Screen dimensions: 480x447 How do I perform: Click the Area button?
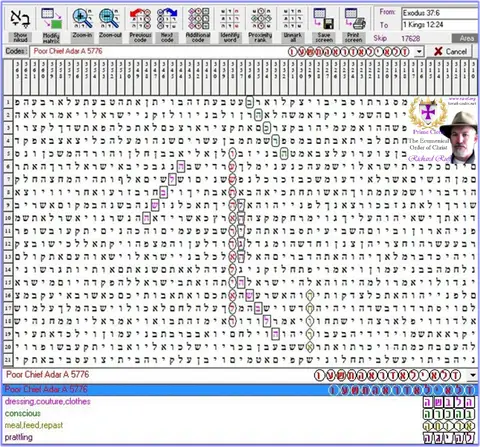(466, 38)
